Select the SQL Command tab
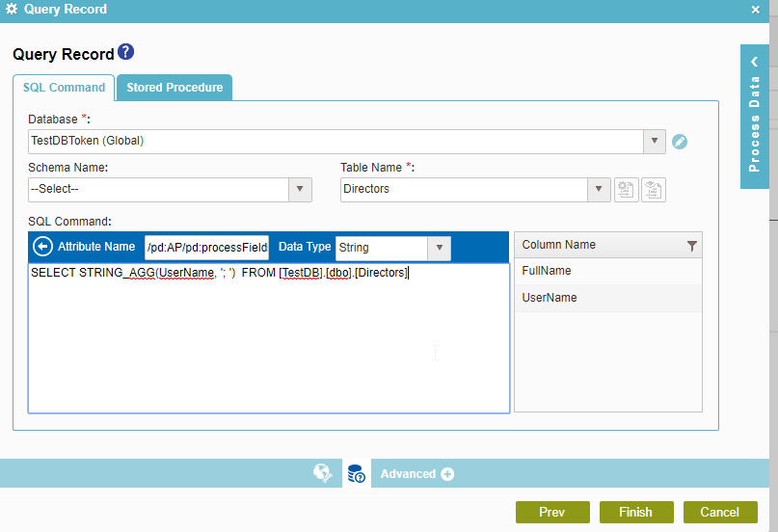This screenshot has height=532, width=778. tap(64, 88)
